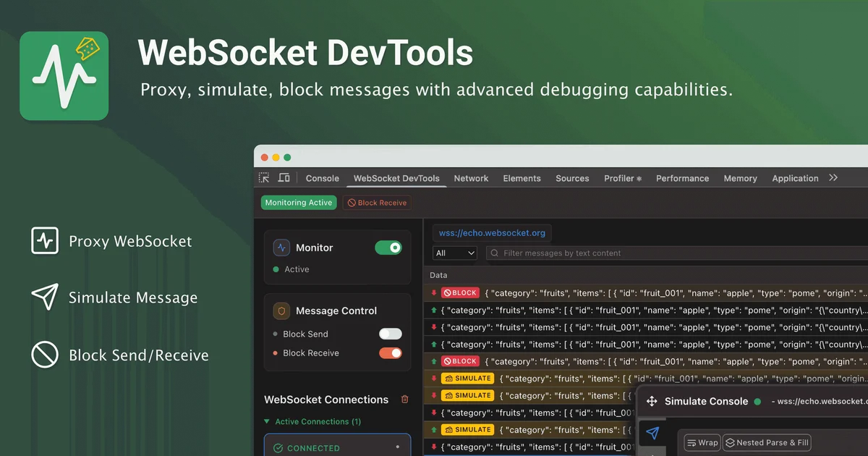Click the Simulate Console green status dot
The image size is (868, 456).
757,401
